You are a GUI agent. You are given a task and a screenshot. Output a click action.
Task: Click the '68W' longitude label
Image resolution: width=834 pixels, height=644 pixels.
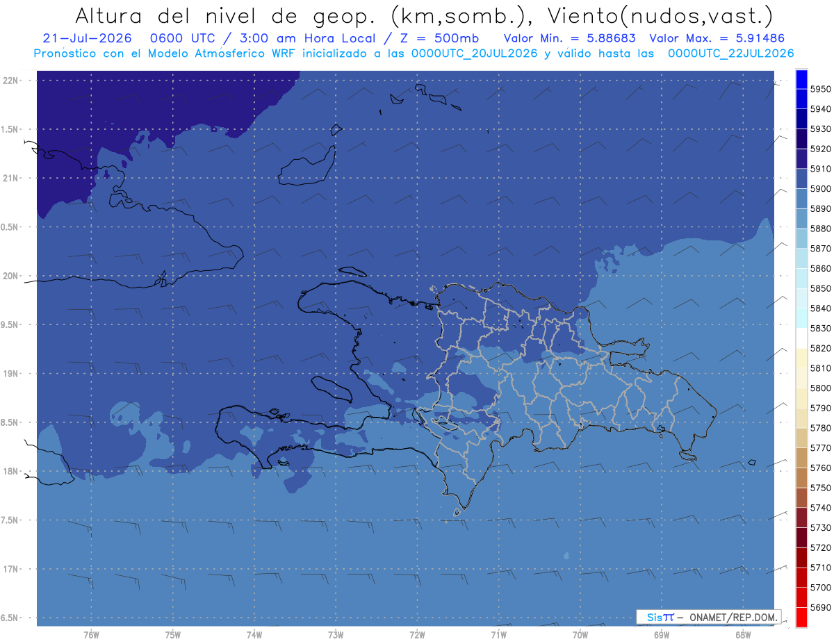coord(743,635)
